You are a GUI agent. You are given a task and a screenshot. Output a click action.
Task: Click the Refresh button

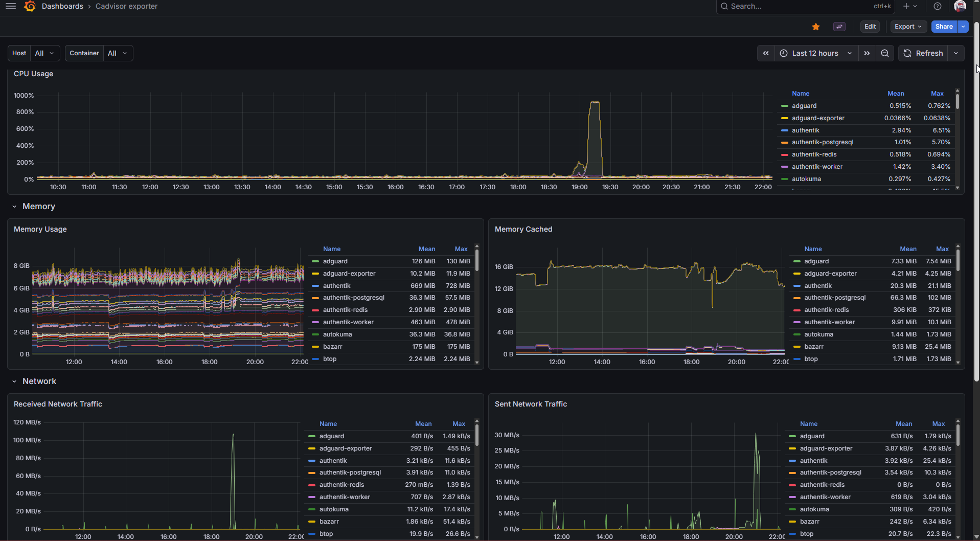923,53
